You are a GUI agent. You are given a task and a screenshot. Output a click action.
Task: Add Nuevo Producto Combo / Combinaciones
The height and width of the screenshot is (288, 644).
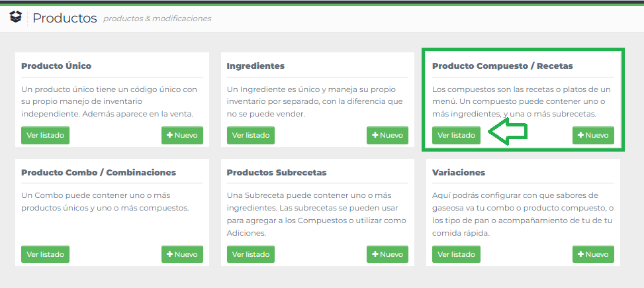point(183,254)
